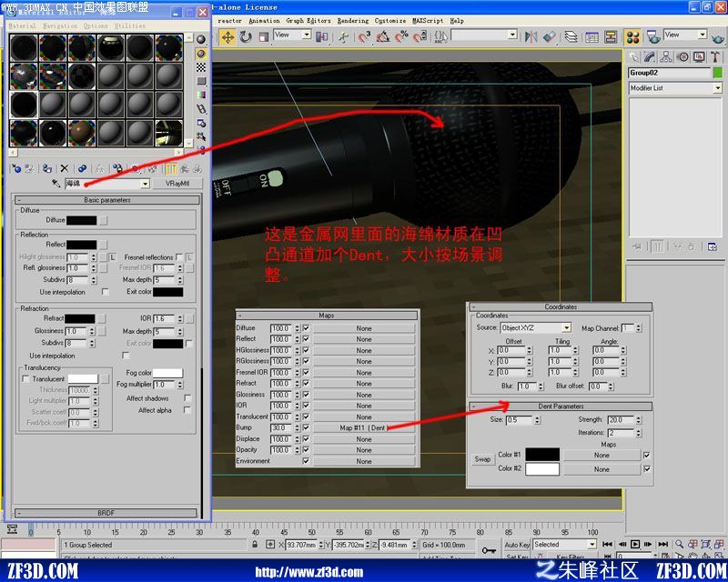The image size is (728, 582).
Task: Switch to the Utilities hammer panel
Action: 715,57
